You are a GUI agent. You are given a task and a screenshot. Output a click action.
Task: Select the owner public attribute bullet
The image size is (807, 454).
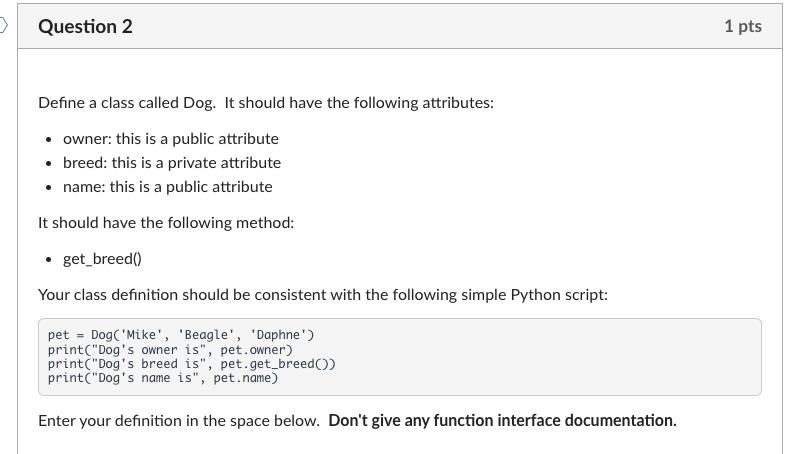point(170,139)
